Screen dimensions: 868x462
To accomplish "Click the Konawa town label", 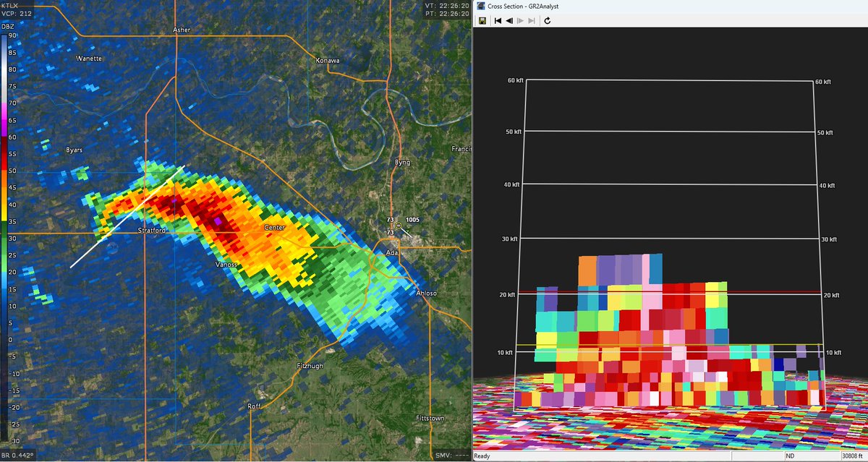I will tap(328, 60).
